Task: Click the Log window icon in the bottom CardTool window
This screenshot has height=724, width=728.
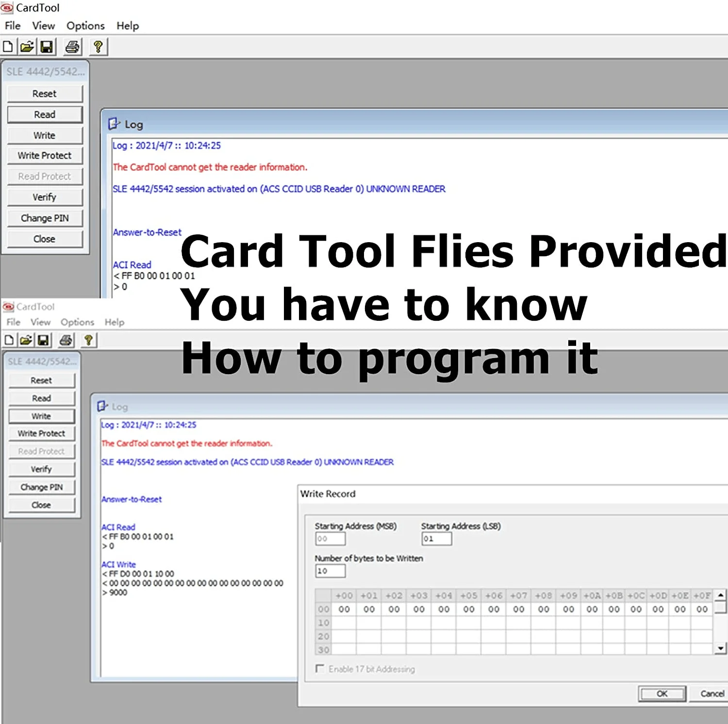Action: [x=102, y=406]
